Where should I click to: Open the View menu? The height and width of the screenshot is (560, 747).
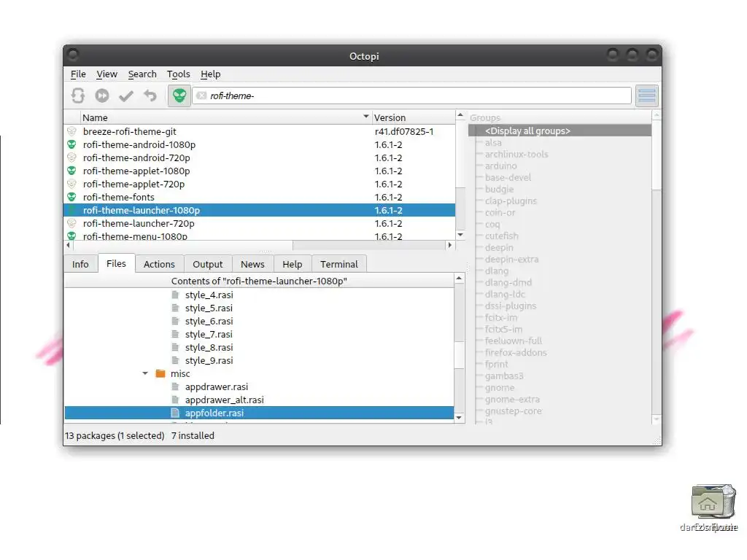point(107,74)
